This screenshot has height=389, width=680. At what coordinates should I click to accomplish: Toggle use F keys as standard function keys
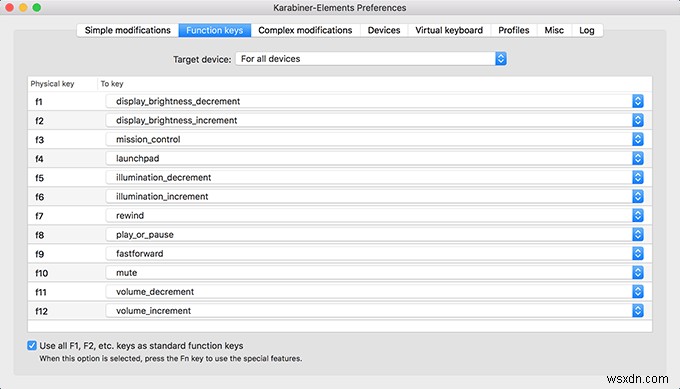(32, 346)
